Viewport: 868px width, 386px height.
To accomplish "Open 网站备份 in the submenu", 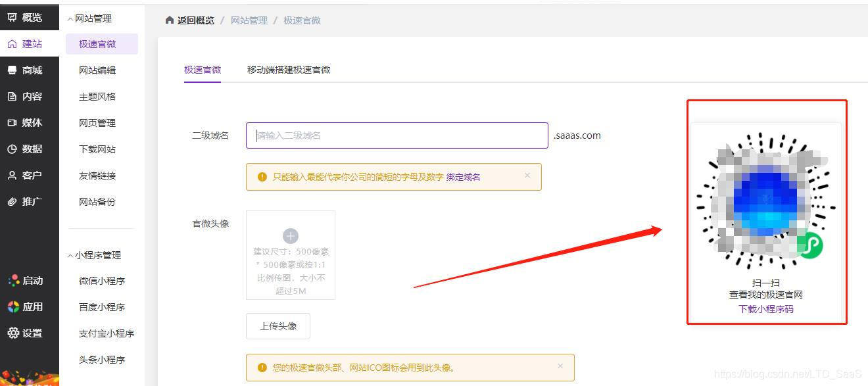I will 97,202.
